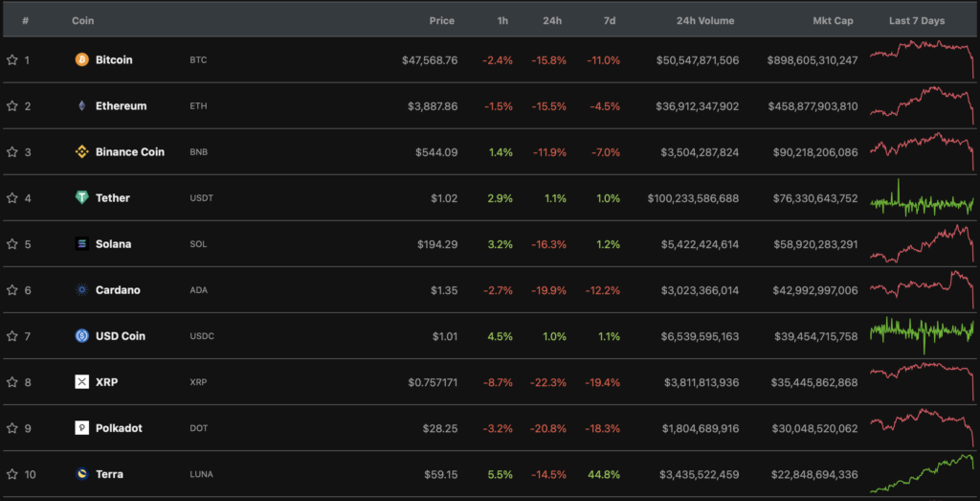Toggle the favorite star for Bitcoin
980x501 pixels.
[12, 60]
